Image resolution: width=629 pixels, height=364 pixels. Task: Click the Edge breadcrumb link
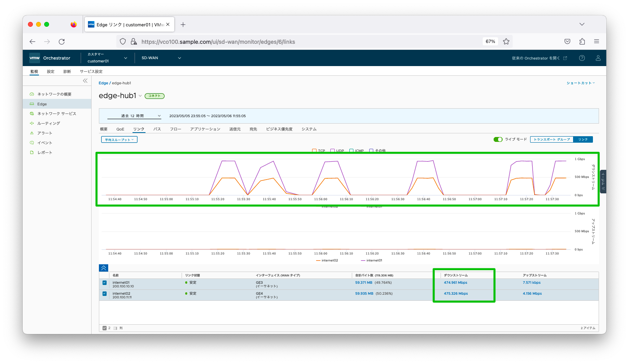103,83
